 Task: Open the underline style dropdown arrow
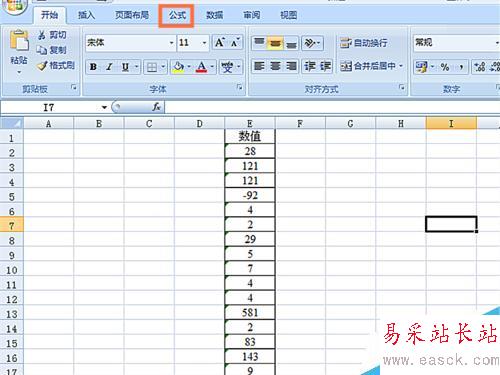click(x=136, y=67)
